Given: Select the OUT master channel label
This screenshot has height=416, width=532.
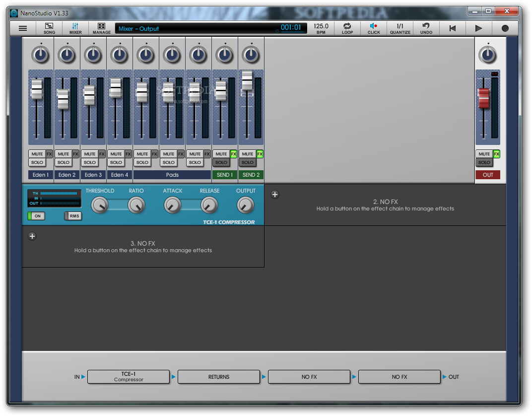Looking at the screenshot, I should point(488,175).
